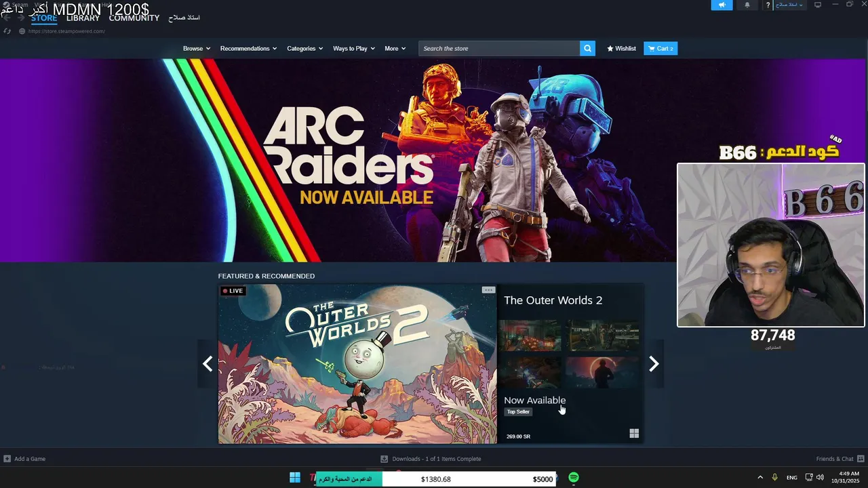
Task: Open the Arabic profile name tab
Action: click(184, 18)
